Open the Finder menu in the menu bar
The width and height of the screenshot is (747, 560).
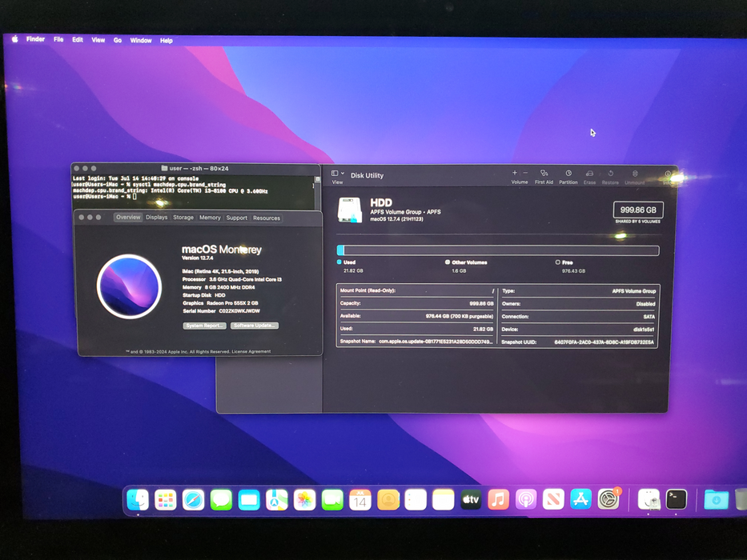pyautogui.click(x=35, y=39)
